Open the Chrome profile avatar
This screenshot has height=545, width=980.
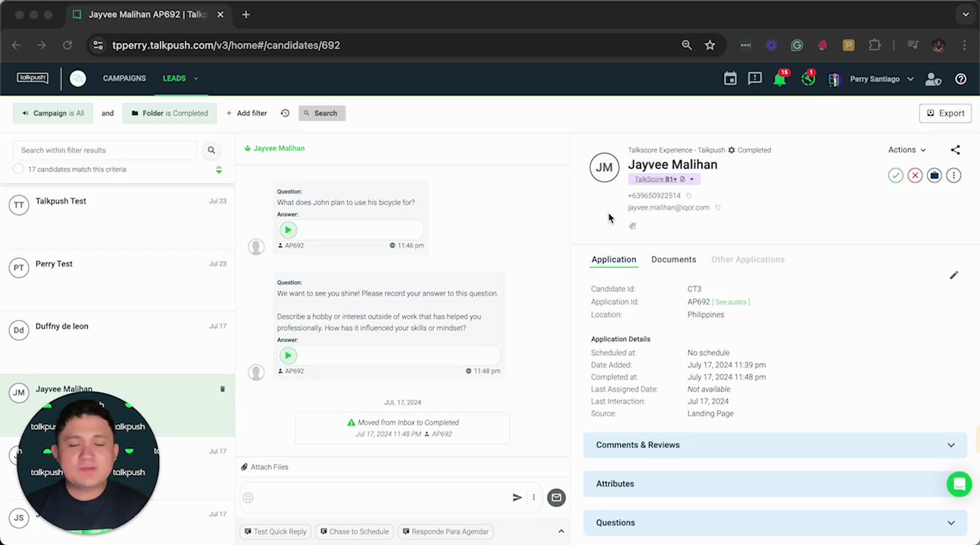click(x=938, y=45)
